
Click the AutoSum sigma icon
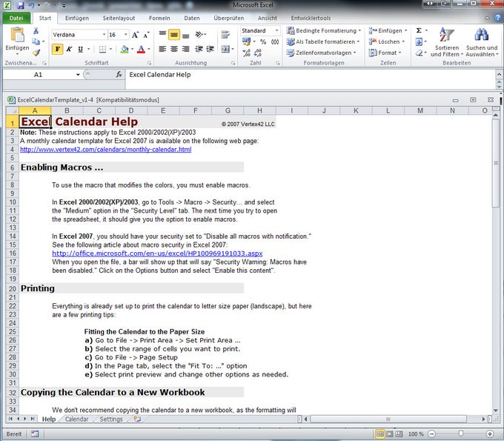tap(419, 30)
